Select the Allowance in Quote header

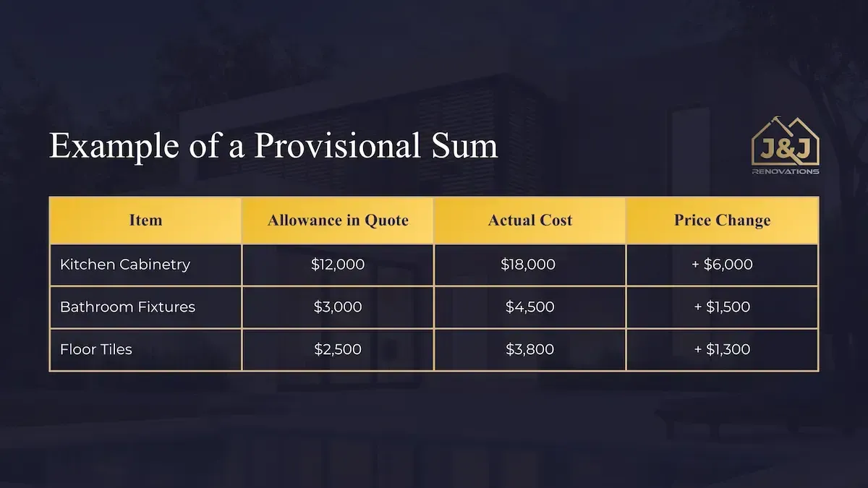[338, 221]
